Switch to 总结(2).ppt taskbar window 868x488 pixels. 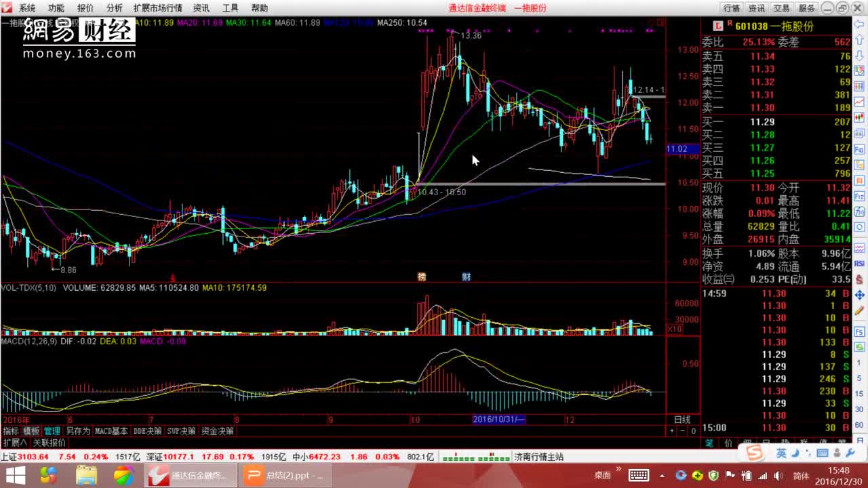[x=286, y=475]
